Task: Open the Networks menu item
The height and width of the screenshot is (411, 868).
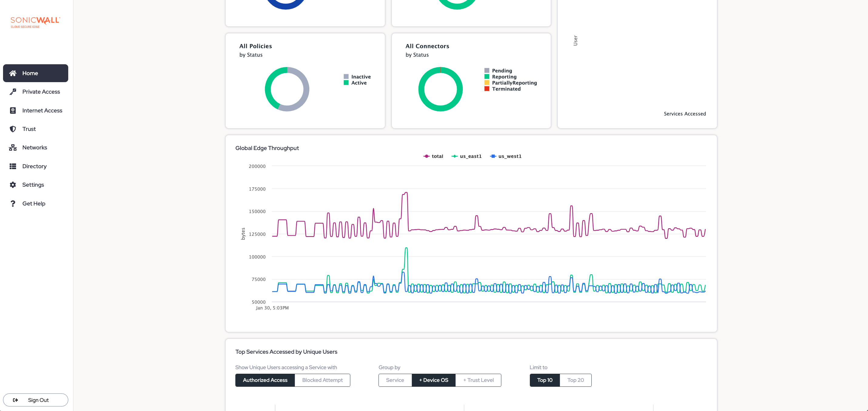Action: [x=35, y=148]
